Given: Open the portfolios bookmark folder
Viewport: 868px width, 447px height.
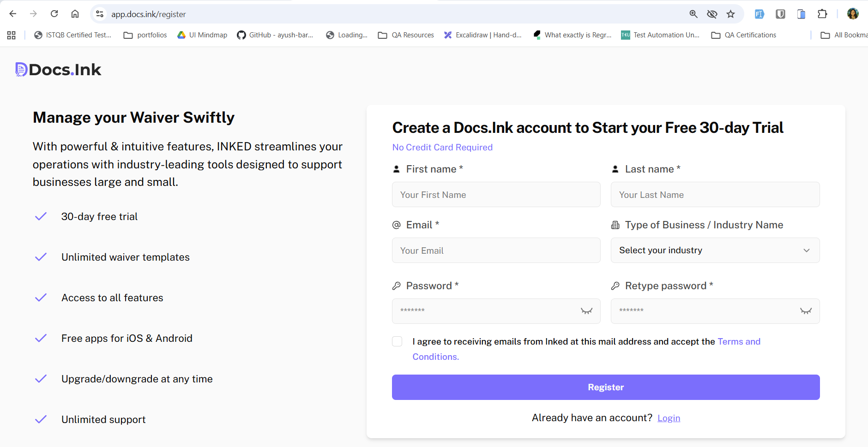Looking at the screenshot, I should (x=145, y=35).
